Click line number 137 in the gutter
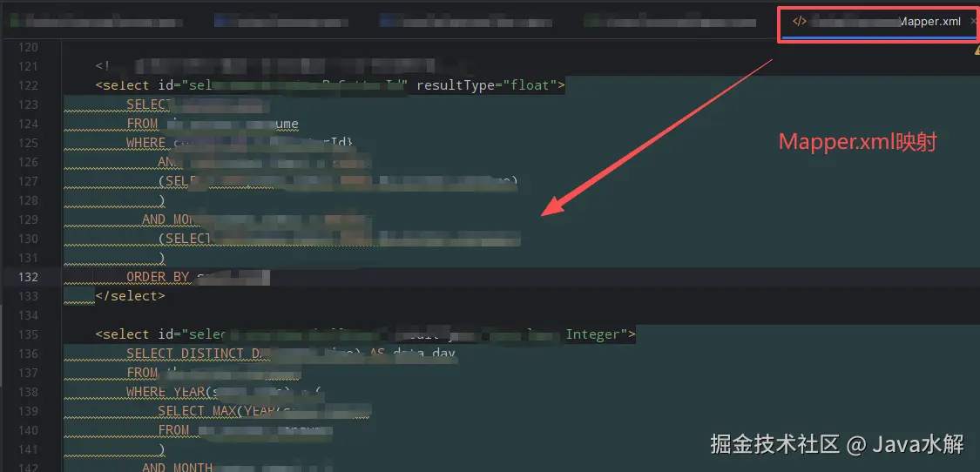980x472 pixels. 30,373
